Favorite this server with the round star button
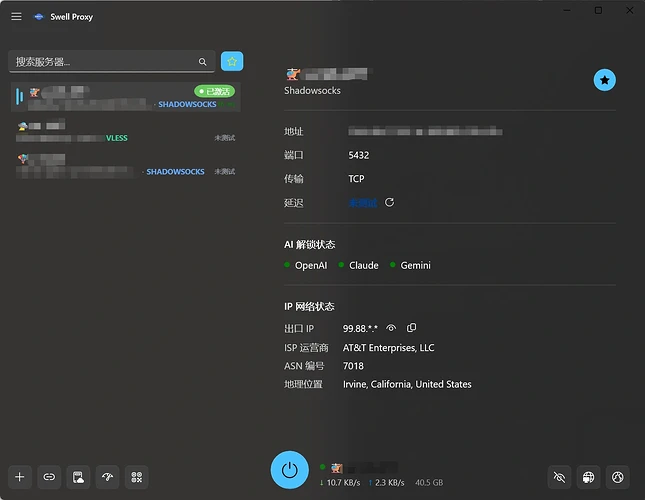The image size is (645, 500). tap(604, 80)
